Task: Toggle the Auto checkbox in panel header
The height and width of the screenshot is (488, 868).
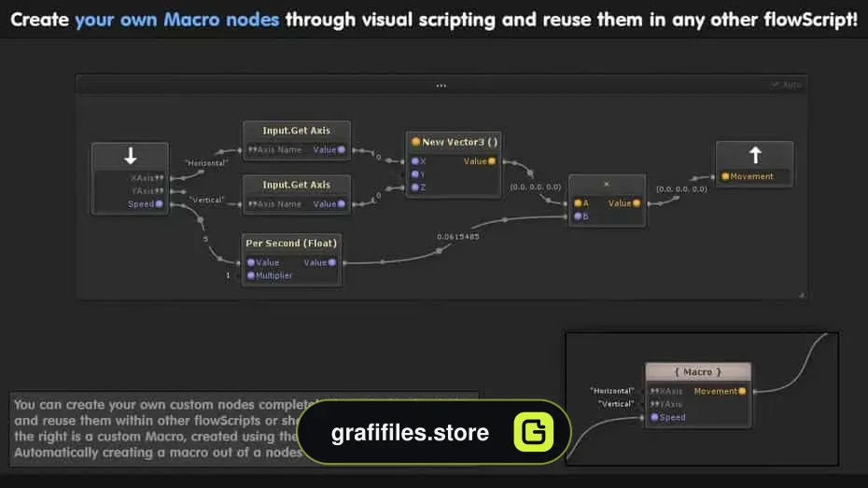Action: [775, 85]
